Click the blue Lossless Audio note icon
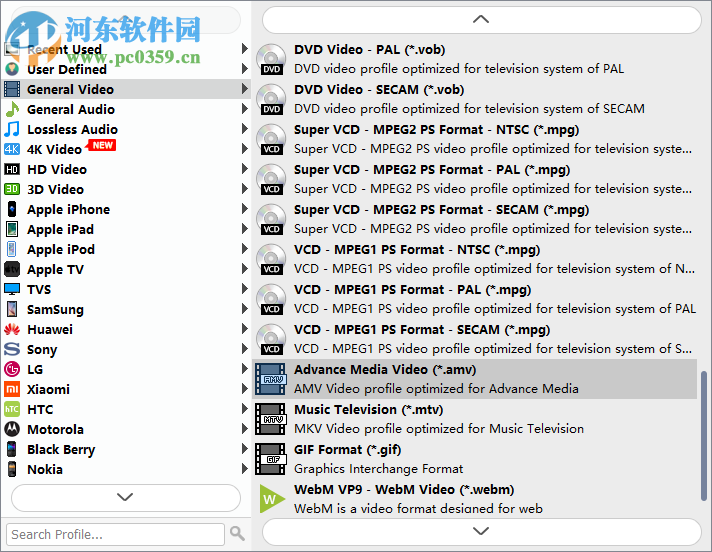 click(x=12, y=129)
